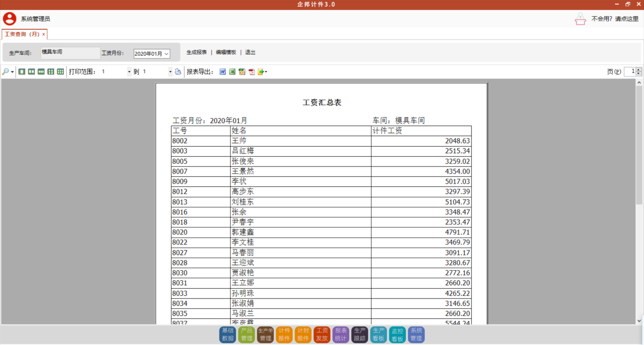Export report as PDF file
This screenshot has height=345, width=644.
tap(252, 72)
